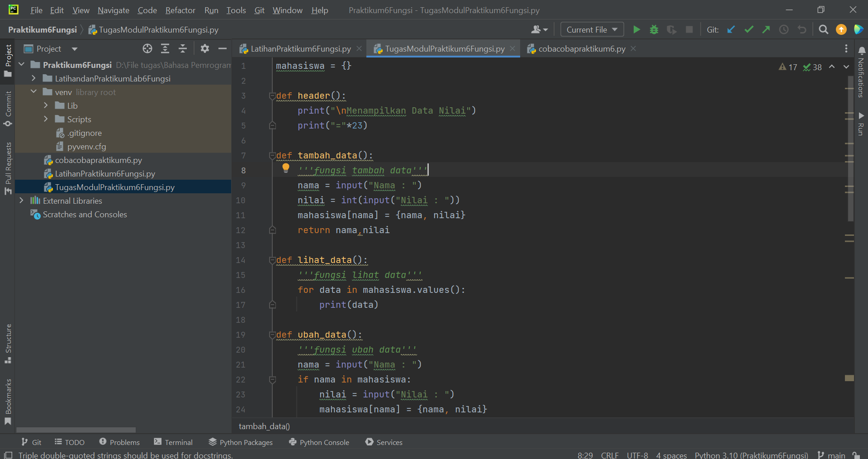Click Python 3.10 interpreter in status bar
The image size is (868, 459).
pyautogui.click(x=751, y=455)
